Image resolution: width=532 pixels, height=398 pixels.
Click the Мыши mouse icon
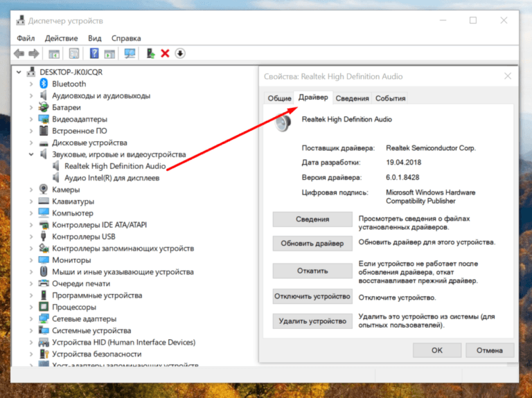(x=44, y=271)
